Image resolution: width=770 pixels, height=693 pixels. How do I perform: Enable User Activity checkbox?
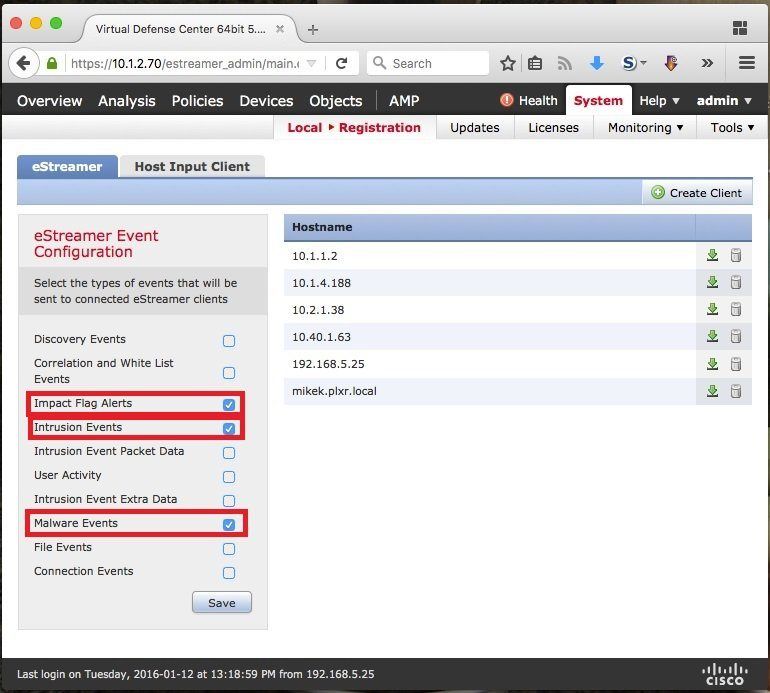[229, 476]
